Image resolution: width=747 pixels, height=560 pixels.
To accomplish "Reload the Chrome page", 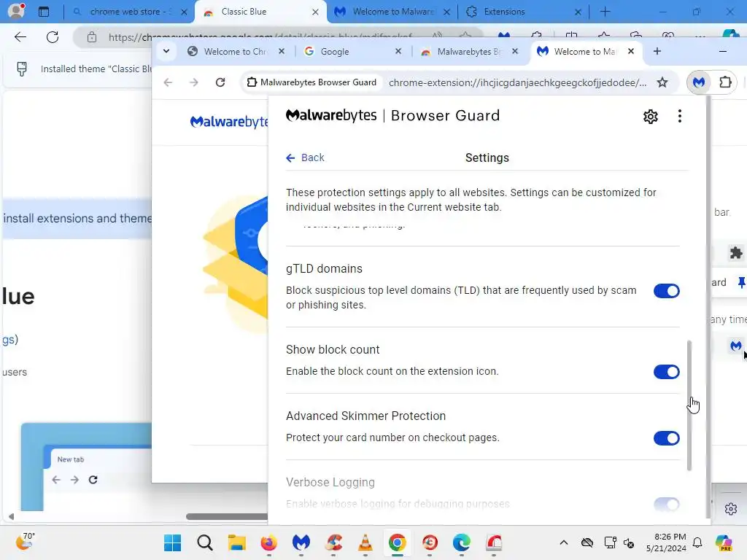I will pos(220,82).
